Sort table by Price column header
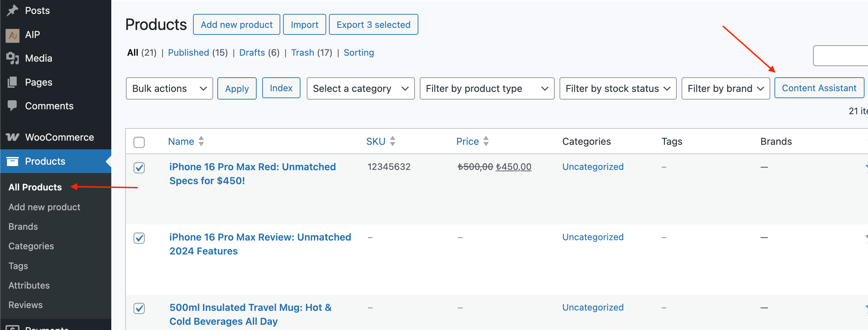Image resolution: width=868 pixels, height=330 pixels. (x=468, y=141)
